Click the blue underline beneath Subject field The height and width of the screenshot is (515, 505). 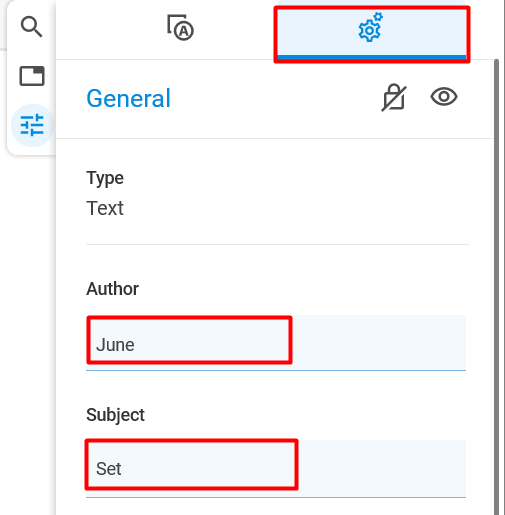click(x=276, y=497)
